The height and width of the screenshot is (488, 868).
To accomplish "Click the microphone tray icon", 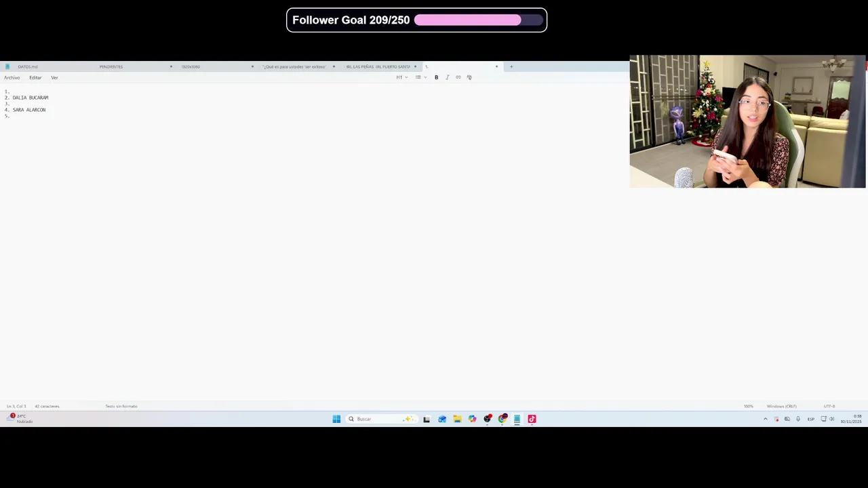I will (798, 419).
